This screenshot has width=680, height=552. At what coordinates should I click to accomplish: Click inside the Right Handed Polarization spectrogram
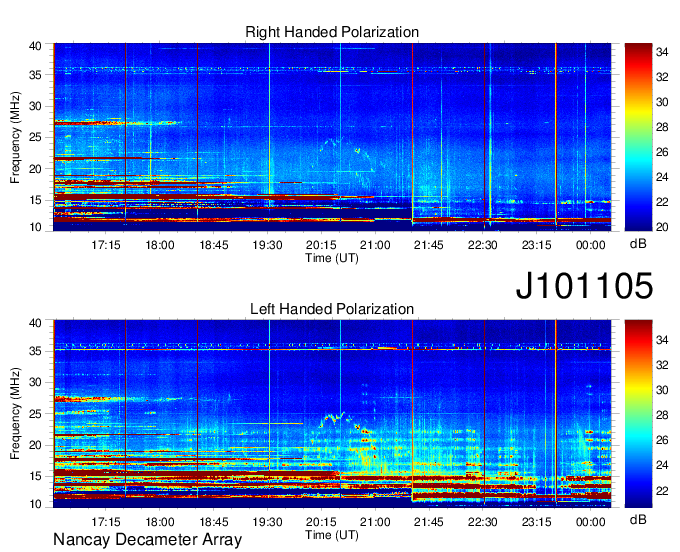pos(332,137)
